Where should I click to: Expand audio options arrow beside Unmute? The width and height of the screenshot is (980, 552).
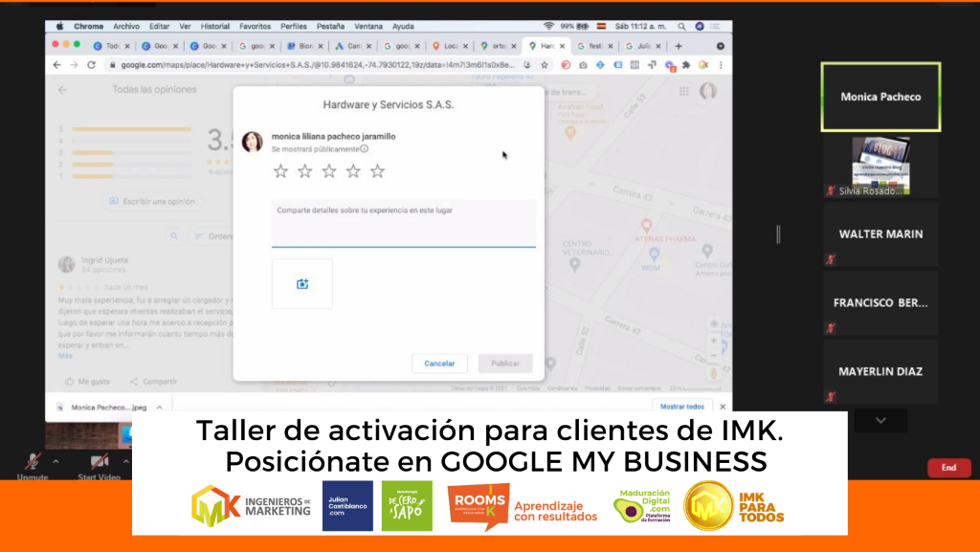[x=56, y=462]
